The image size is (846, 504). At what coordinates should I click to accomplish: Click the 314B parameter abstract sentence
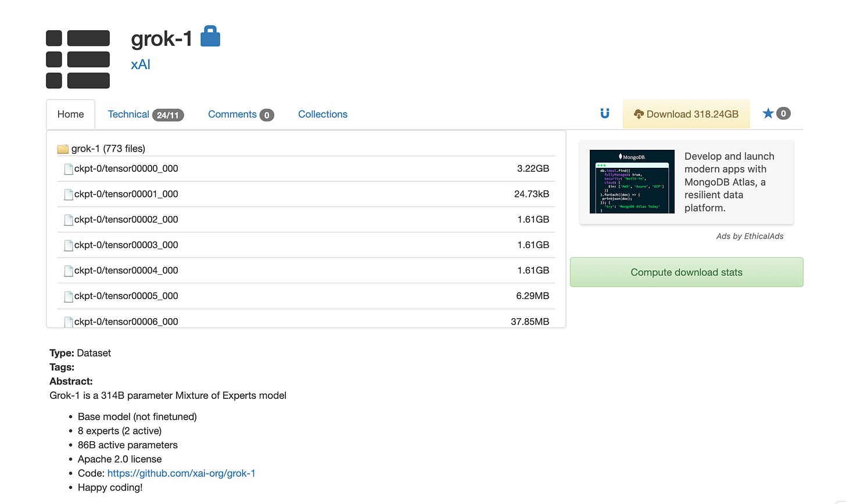[x=168, y=395]
